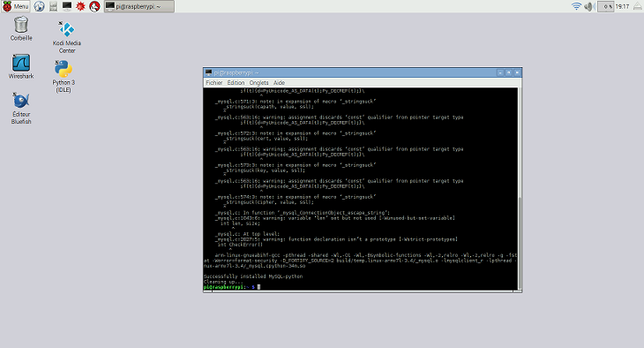This screenshot has width=644, height=348.
Task: Select the Wireshark desktop icon
Action: (x=21, y=66)
